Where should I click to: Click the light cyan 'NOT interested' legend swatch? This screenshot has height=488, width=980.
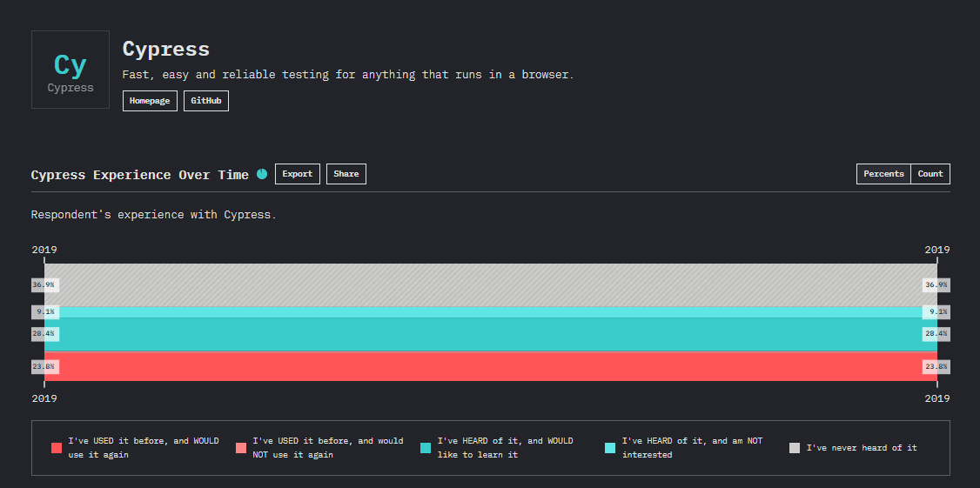(610, 448)
